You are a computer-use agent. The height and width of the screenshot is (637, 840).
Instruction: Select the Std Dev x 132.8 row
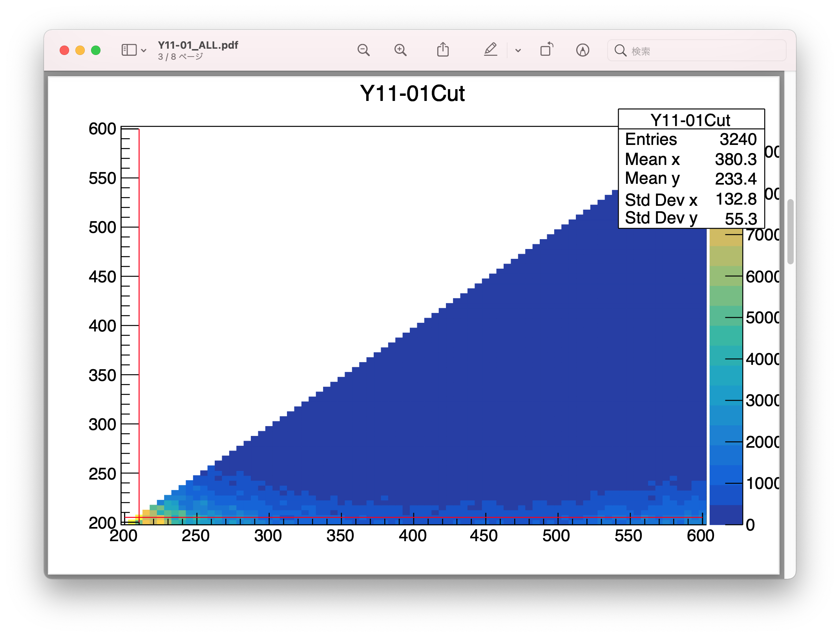[691, 199]
